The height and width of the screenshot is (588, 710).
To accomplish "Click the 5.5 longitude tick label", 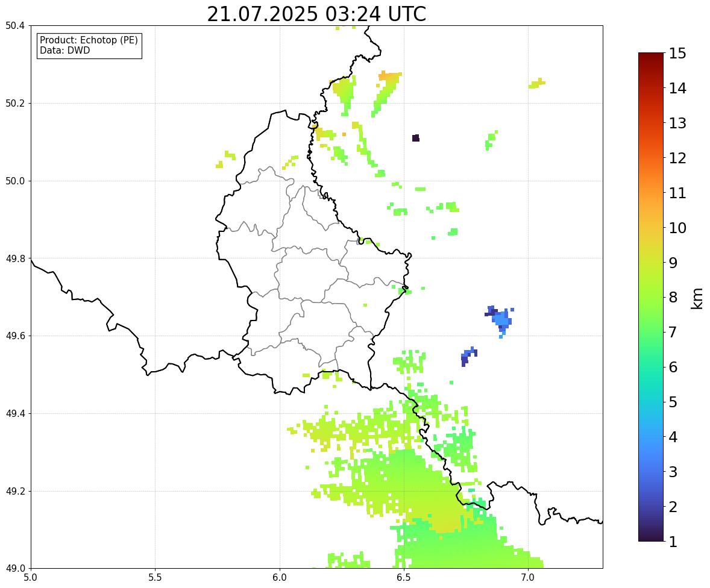I will click(155, 578).
